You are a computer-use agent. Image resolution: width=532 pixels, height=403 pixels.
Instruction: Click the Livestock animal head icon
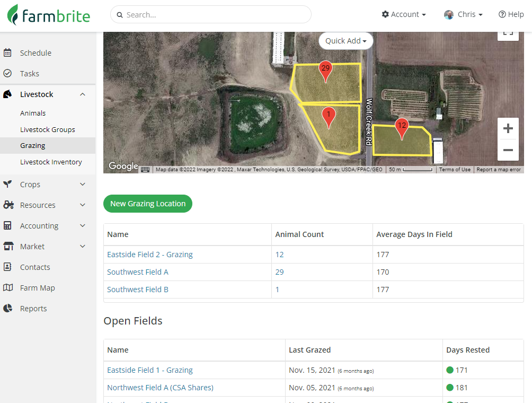coord(7,94)
